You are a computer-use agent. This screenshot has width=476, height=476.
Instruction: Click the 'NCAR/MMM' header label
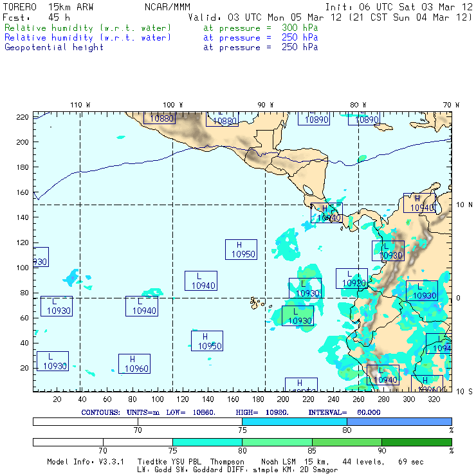(x=167, y=7)
